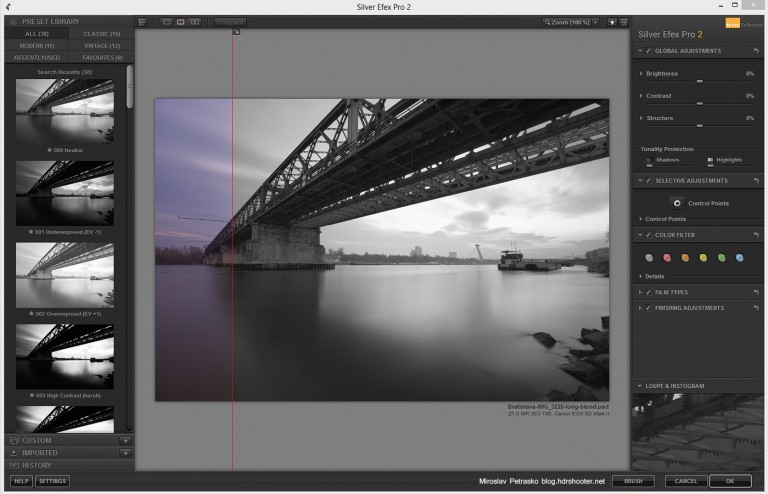Uncheck Global Adjustments checkbox

click(x=648, y=51)
